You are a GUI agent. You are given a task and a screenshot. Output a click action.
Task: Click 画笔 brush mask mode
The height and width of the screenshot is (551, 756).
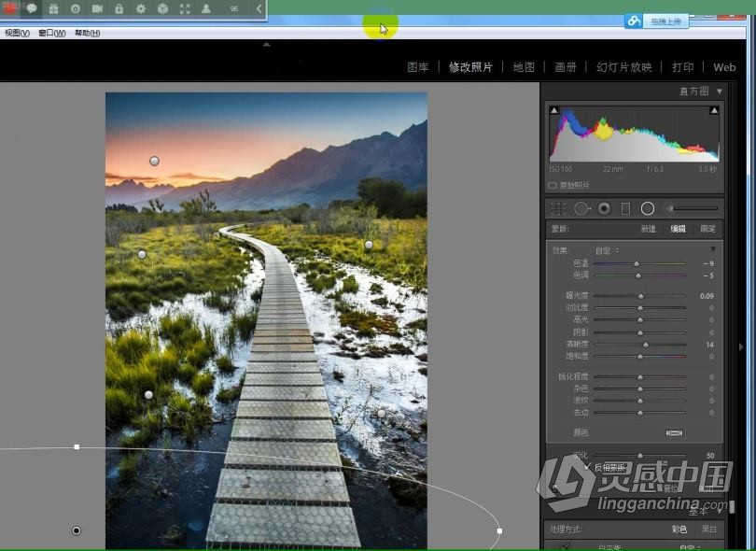pos(707,229)
